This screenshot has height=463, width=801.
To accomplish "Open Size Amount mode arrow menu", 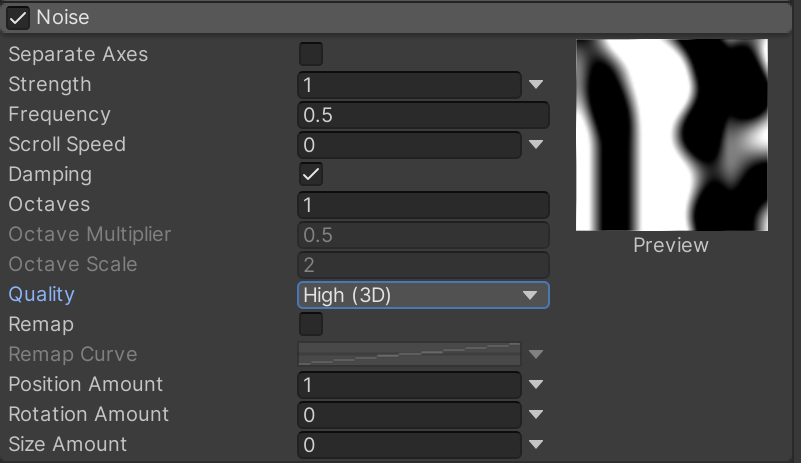I will 536,445.
